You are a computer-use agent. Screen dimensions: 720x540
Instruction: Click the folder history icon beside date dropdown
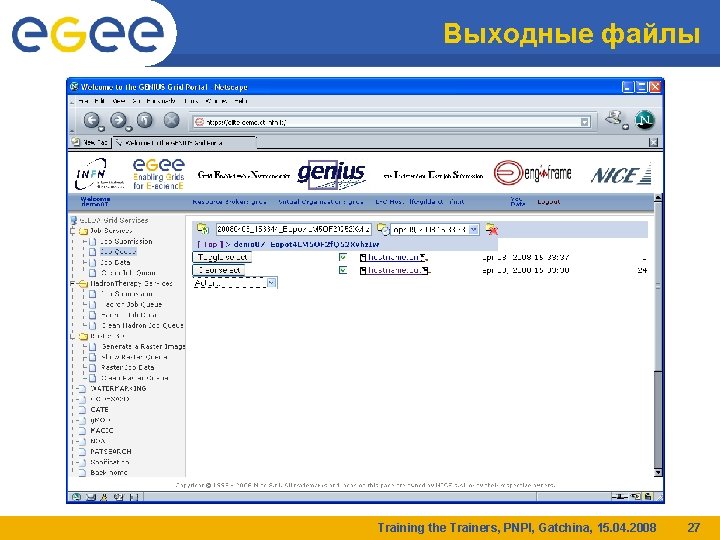pos(382,228)
